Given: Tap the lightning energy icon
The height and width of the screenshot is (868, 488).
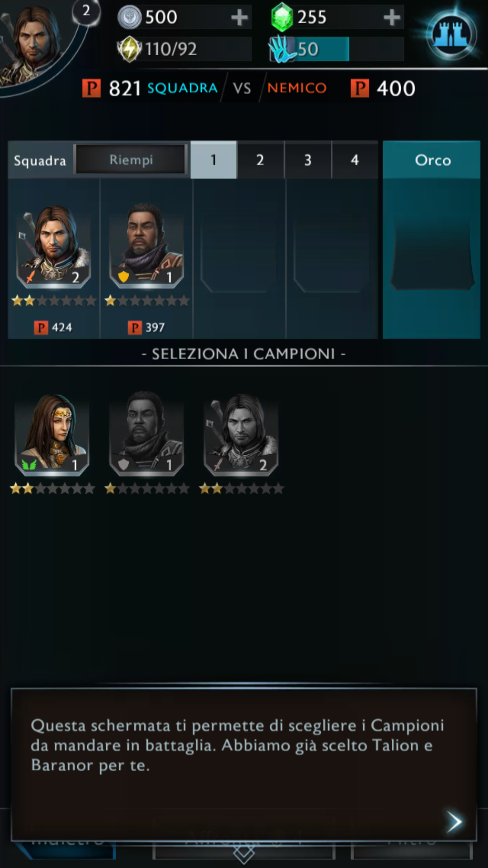Looking at the screenshot, I should (x=129, y=49).
